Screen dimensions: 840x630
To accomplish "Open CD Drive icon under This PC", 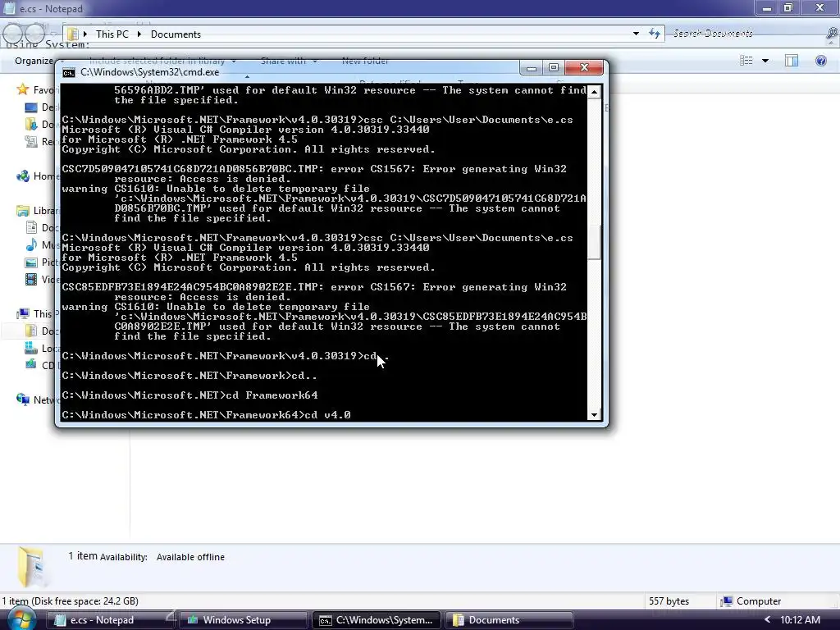I will 31,365.
